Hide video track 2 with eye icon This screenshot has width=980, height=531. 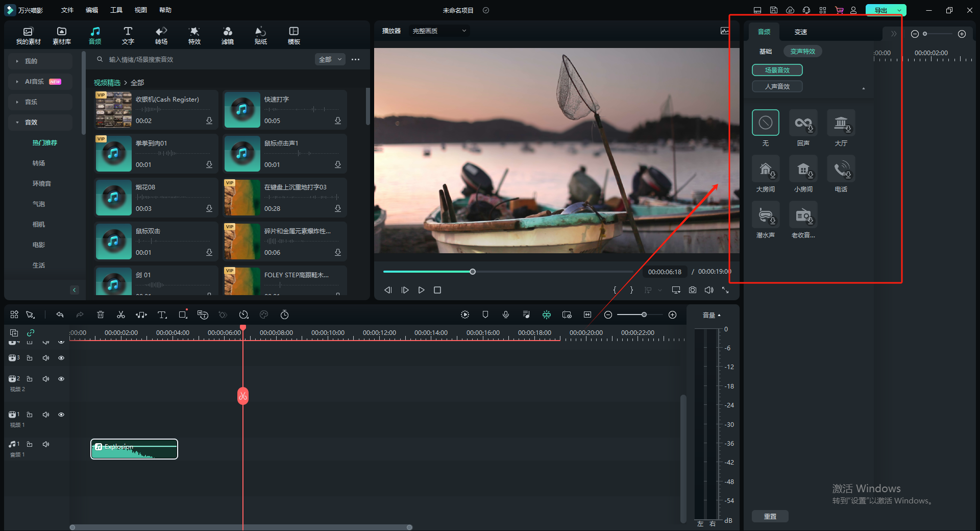point(61,379)
